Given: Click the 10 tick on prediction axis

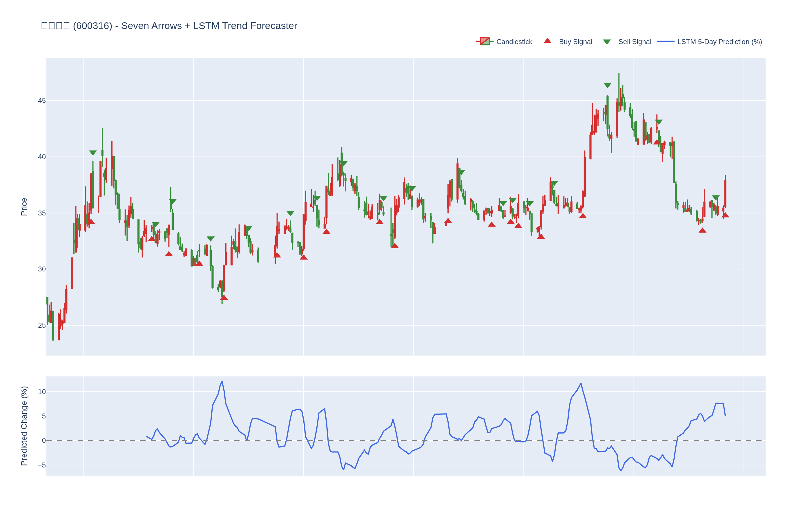Looking at the screenshot, I should click(42, 392).
